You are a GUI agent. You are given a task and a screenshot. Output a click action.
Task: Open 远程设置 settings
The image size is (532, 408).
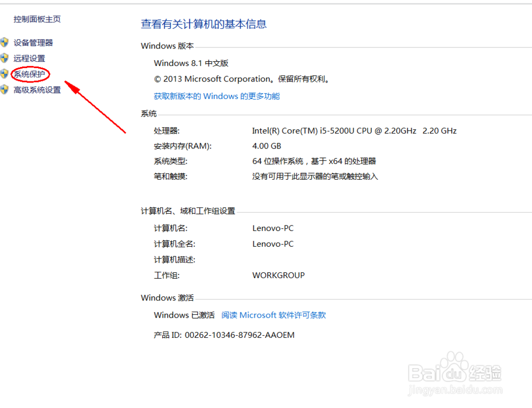pyautogui.click(x=29, y=58)
